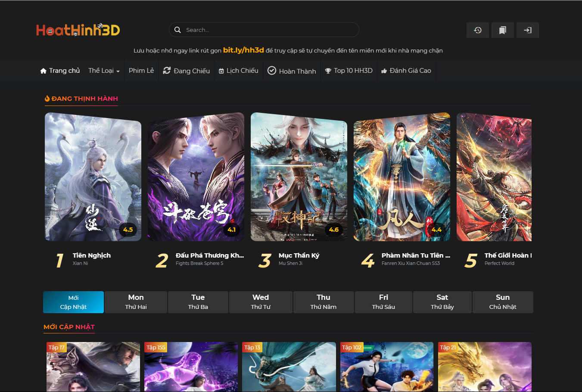This screenshot has width=582, height=392.
Task: Click the HoatHinh3D logo
Action: tap(78, 30)
